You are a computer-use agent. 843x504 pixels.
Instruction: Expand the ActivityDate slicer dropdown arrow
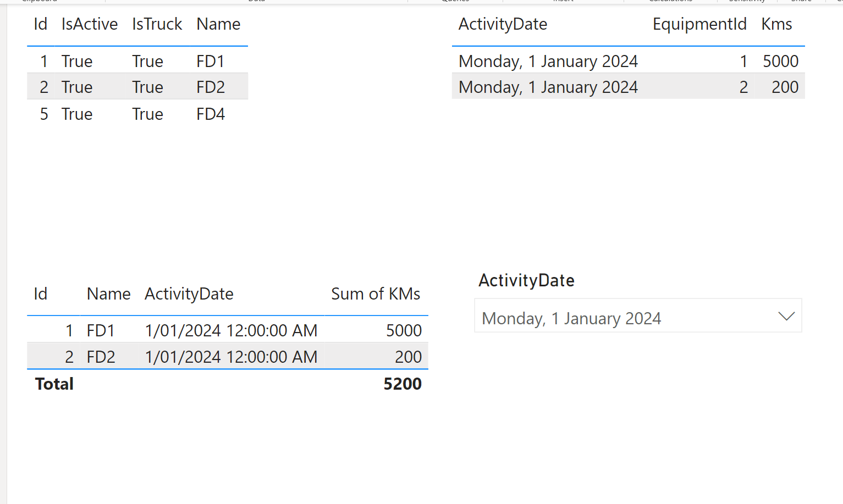[x=786, y=316]
